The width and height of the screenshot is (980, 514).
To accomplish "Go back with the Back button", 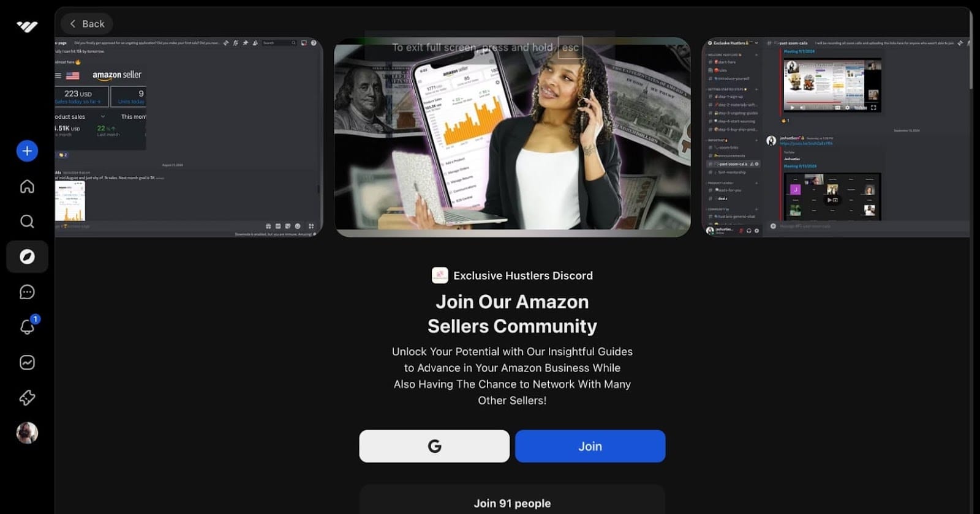I will 87,24.
